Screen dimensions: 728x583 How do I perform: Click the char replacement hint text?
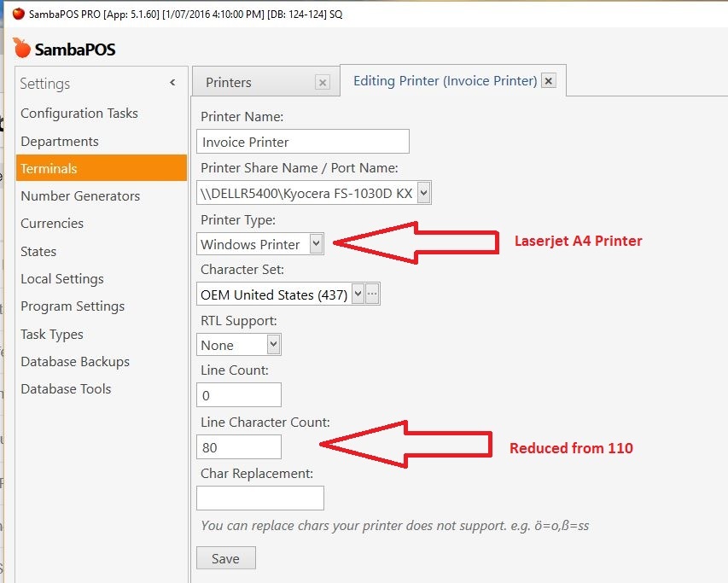[x=395, y=526]
